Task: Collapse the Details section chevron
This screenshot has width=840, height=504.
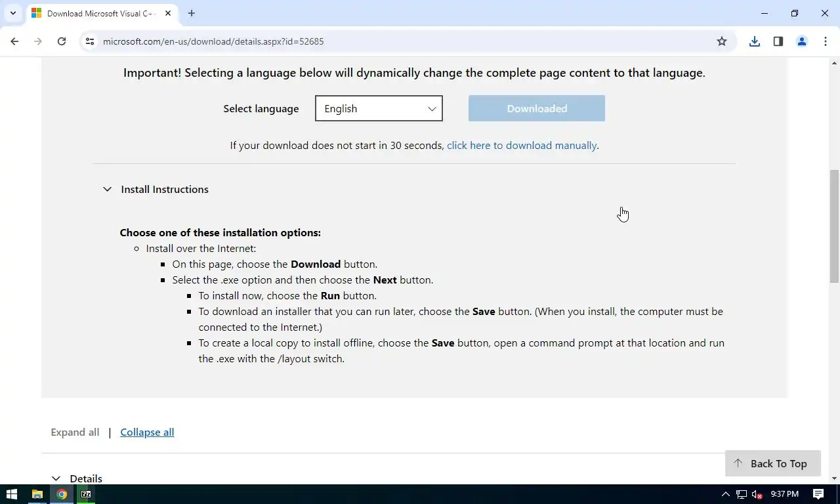Action: point(56,478)
